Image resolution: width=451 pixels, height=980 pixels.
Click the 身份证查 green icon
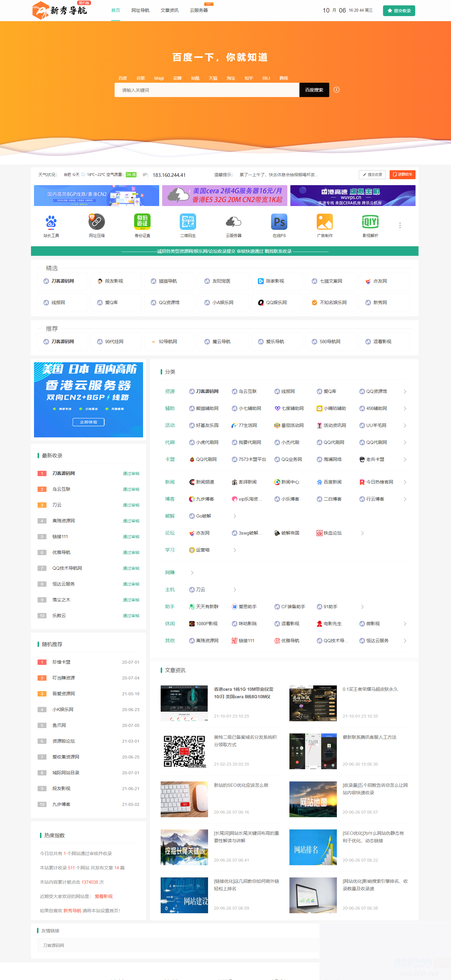(142, 222)
